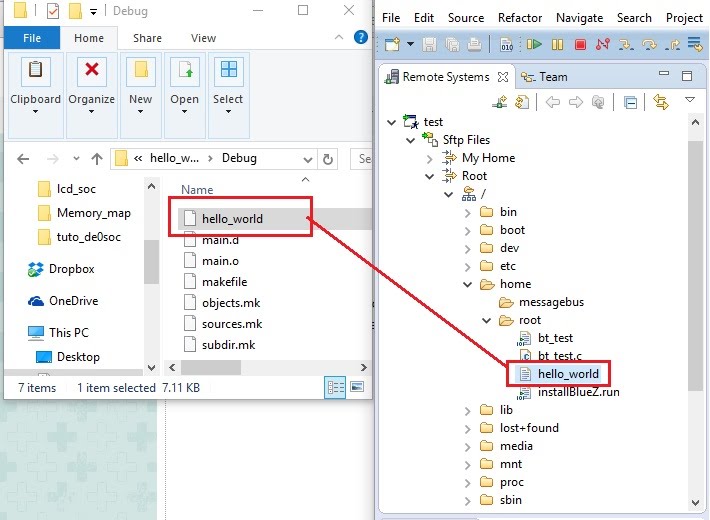The image size is (710, 520).
Task: Switch Explorer to large icons view
Action: click(x=357, y=387)
